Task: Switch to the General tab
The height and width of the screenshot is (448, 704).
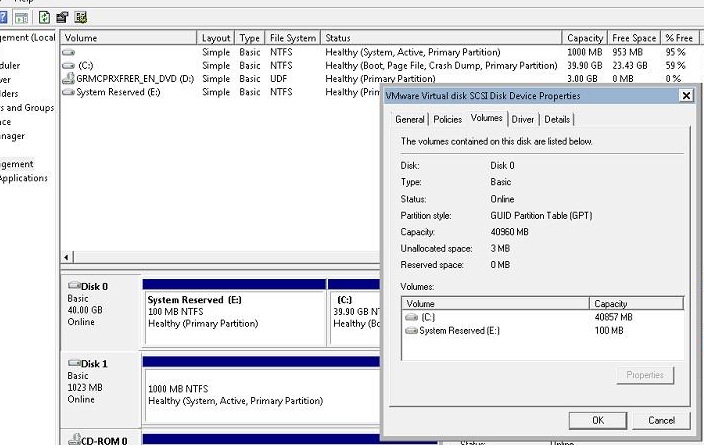Action: (x=410, y=119)
